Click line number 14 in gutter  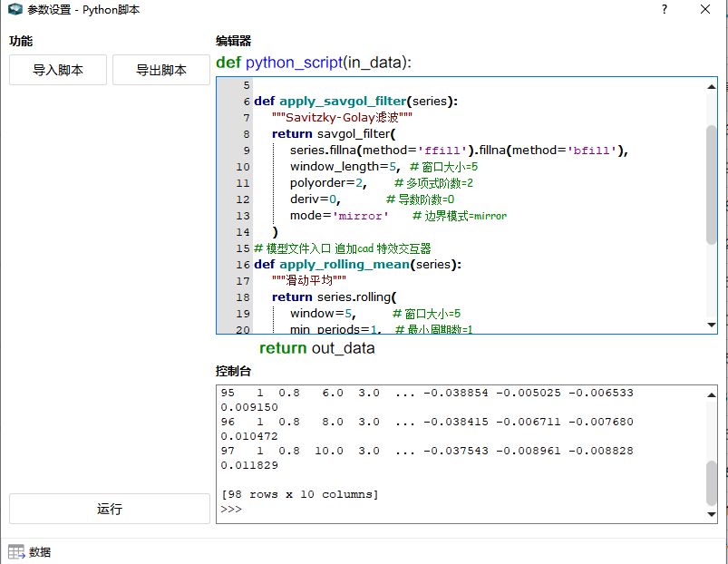coord(243,232)
